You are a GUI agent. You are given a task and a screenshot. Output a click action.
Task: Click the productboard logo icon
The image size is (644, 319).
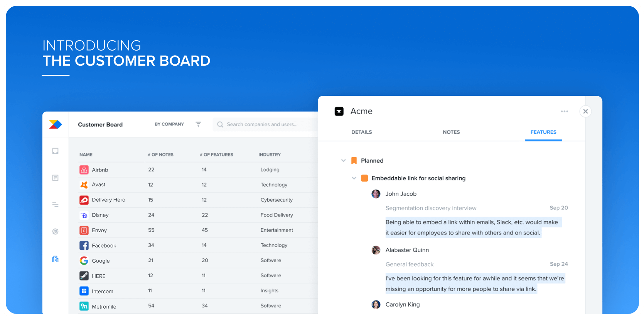pyautogui.click(x=56, y=124)
